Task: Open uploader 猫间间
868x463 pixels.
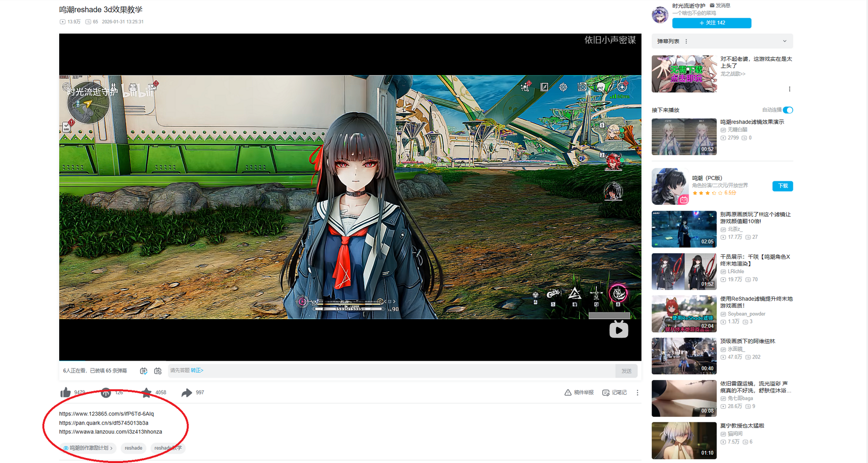Action: [735, 434]
